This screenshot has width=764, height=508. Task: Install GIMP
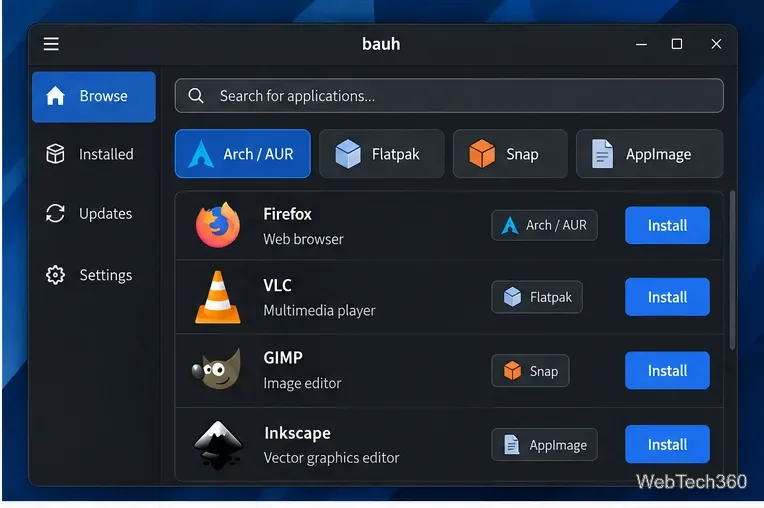coord(667,370)
